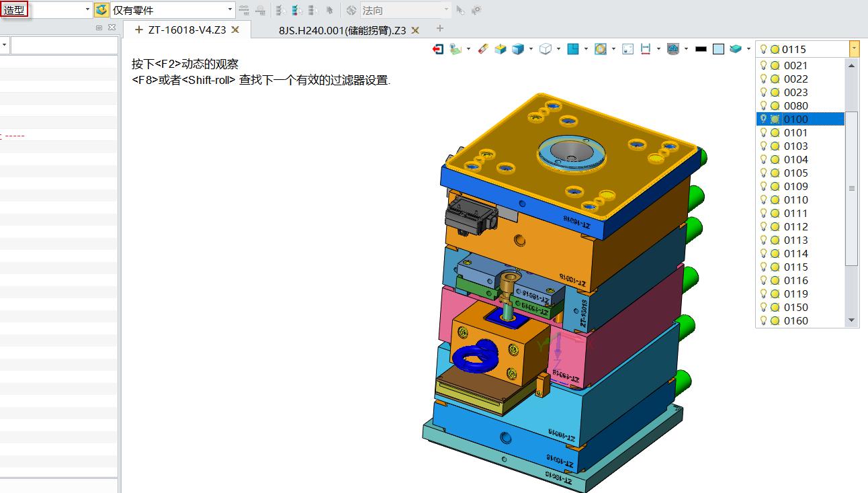Open the 仅有零件 filter dropdown
The width and height of the screenshot is (868, 493).
pos(228,9)
